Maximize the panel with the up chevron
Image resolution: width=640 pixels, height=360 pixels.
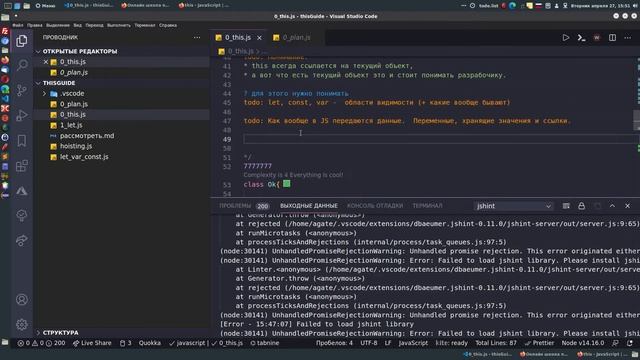[612, 206]
